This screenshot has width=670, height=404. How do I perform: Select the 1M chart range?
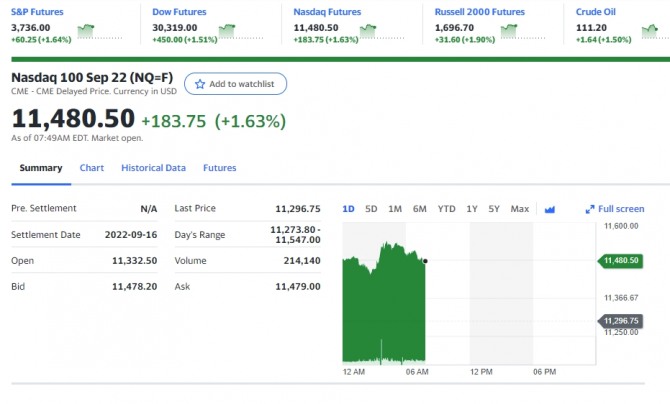(395, 209)
